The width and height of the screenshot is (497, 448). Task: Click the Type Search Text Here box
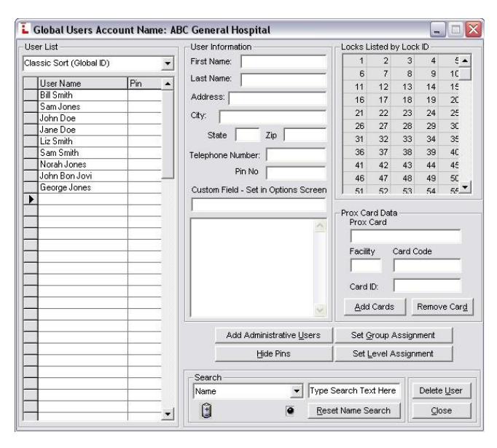pos(354,390)
